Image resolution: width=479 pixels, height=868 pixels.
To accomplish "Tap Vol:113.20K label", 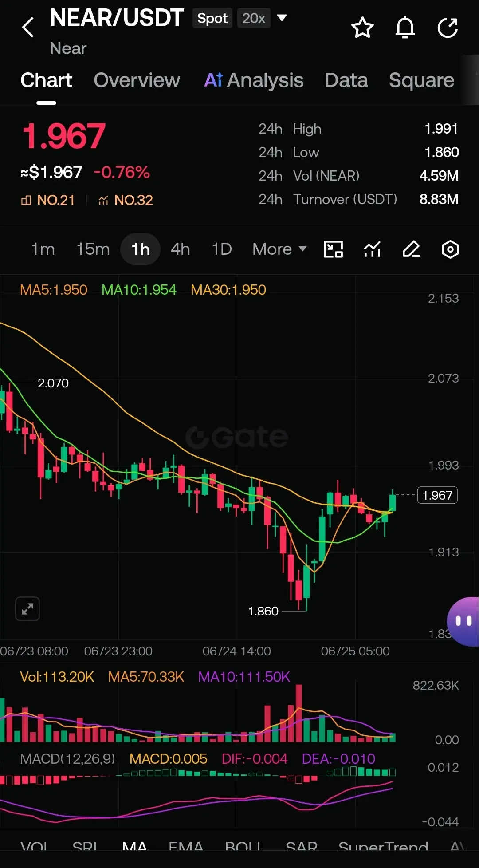I will (x=57, y=677).
